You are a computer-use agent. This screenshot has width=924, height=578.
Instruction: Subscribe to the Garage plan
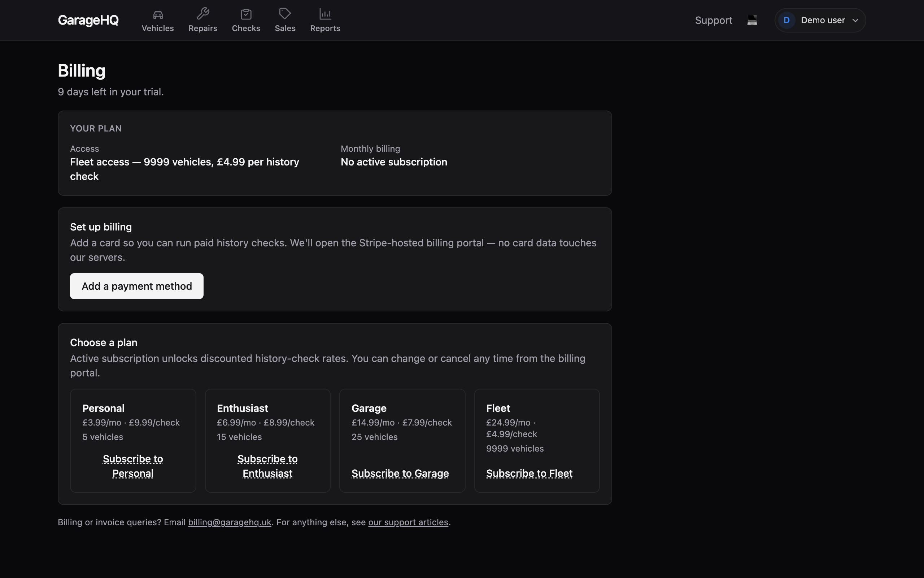pos(400,473)
